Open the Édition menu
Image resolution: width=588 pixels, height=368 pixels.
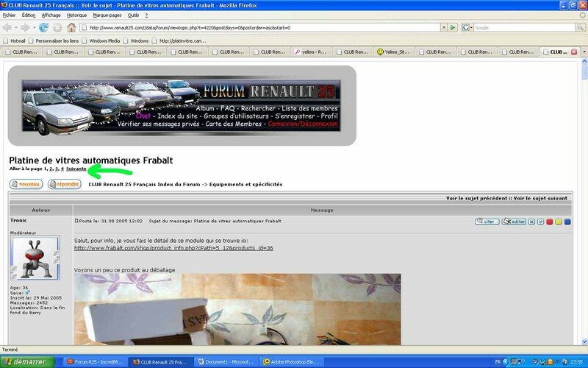29,15
